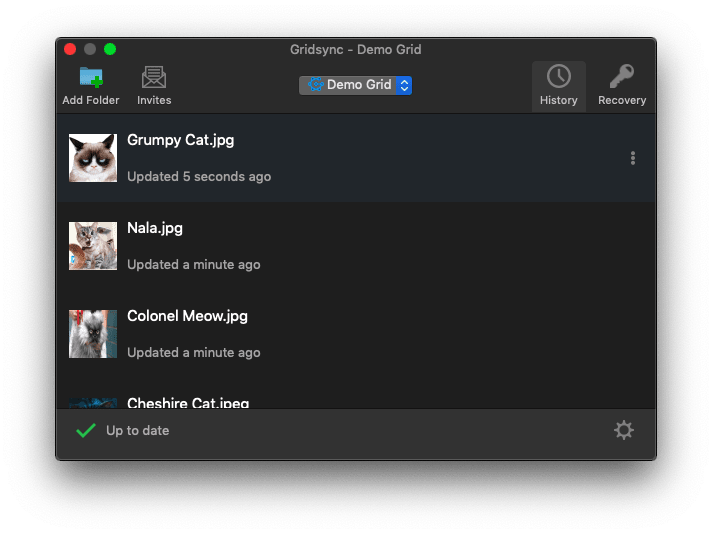Open the Add Folder tool
Image resolution: width=712 pixels, height=534 pixels.
[x=91, y=86]
